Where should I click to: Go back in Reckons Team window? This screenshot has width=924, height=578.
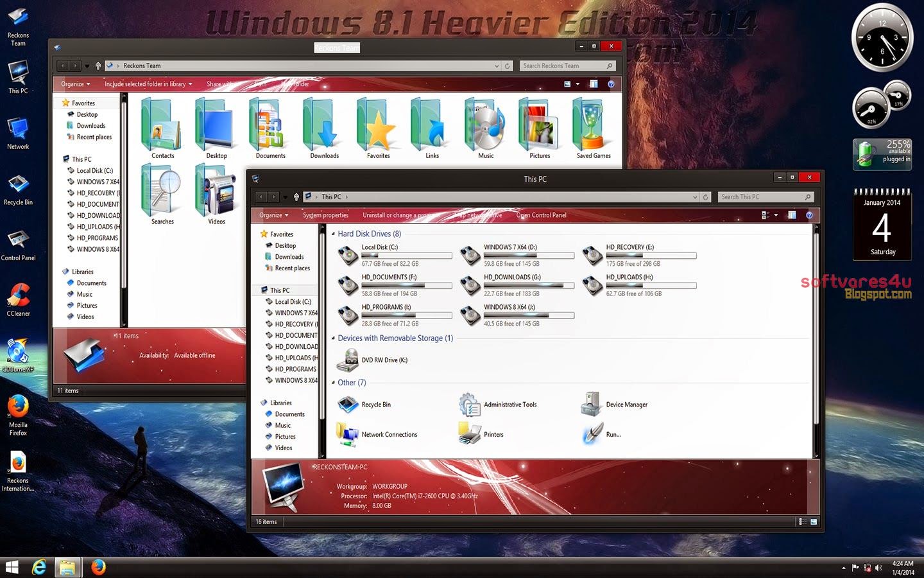click(x=62, y=66)
